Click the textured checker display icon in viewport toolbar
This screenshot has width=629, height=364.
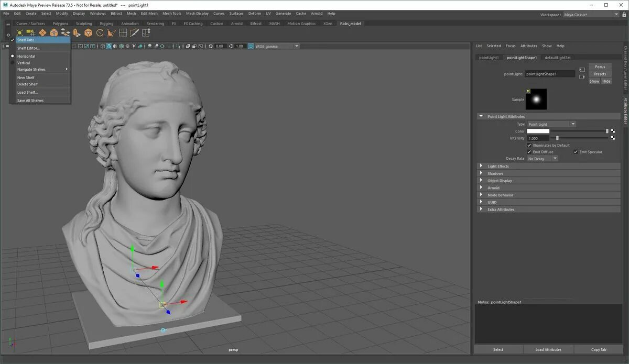[127, 46]
